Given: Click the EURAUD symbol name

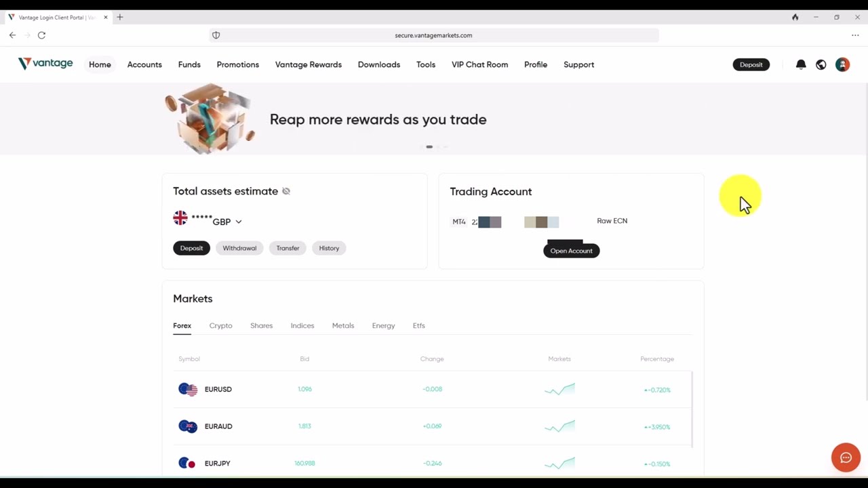Looking at the screenshot, I should 218,426.
